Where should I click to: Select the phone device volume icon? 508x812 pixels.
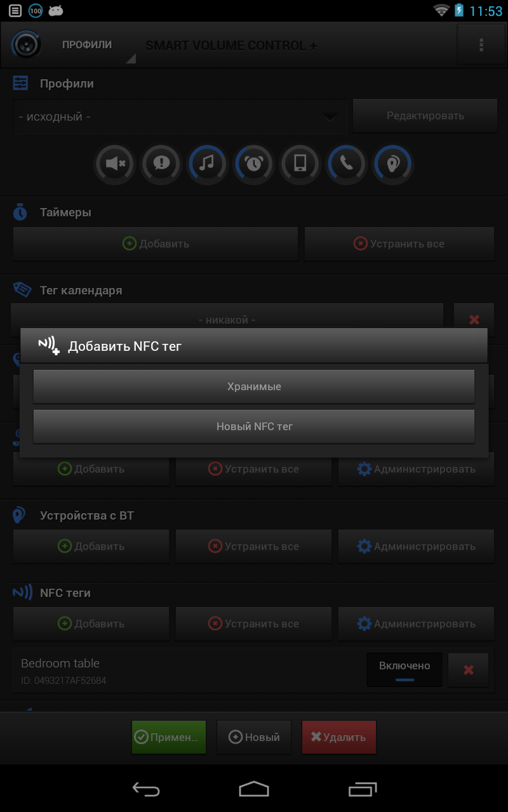coord(300,164)
